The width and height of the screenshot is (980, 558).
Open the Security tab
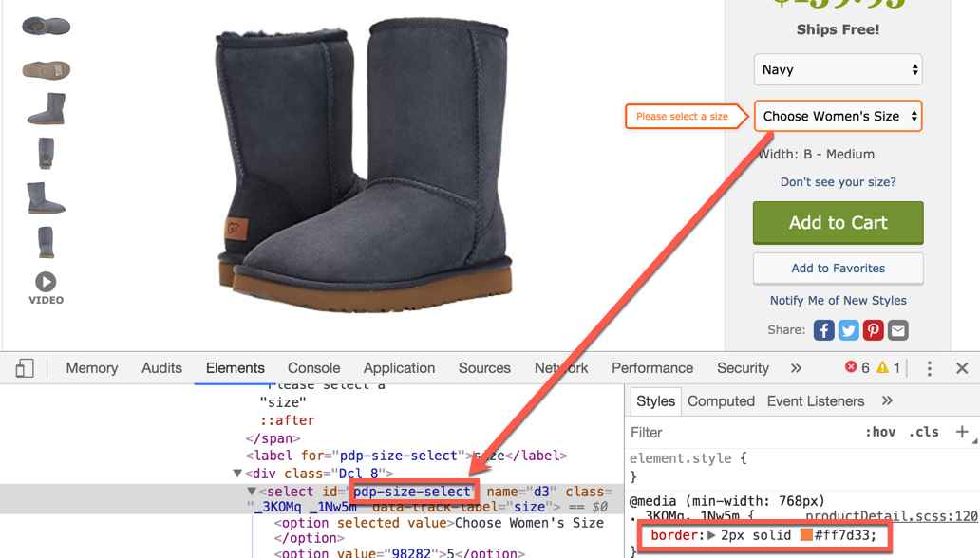[743, 368]
